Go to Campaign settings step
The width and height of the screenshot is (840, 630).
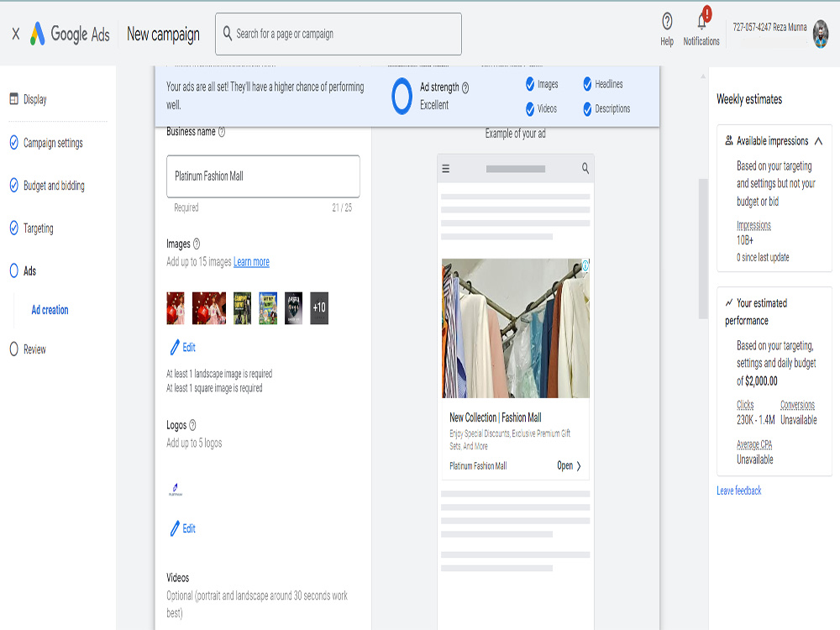[53, 143]
